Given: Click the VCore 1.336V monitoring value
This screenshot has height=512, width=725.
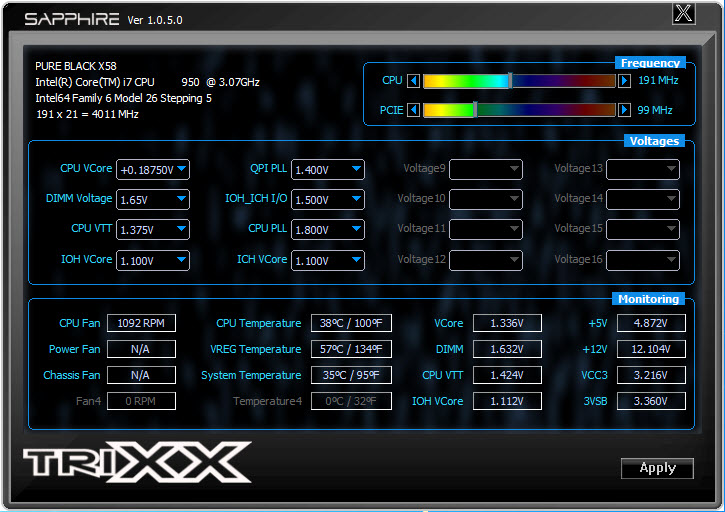Looking at the screenshot, I should click(507, 323).
